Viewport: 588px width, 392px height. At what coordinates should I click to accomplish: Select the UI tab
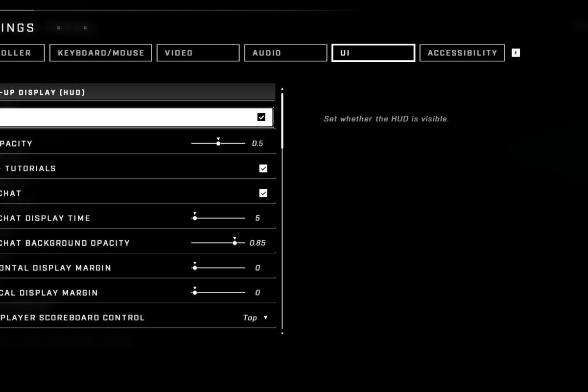pos(373,53)
